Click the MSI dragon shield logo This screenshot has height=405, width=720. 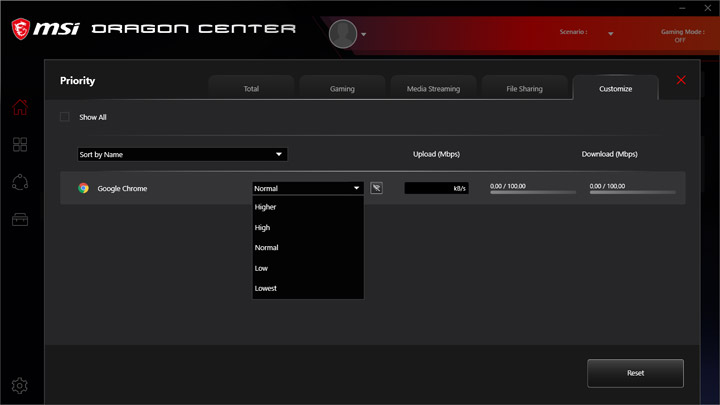pos(21,29)
